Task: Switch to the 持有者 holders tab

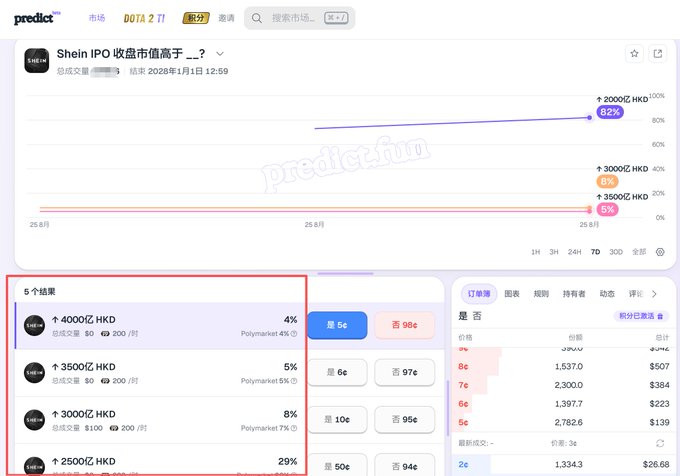Action: click(574, 294)
